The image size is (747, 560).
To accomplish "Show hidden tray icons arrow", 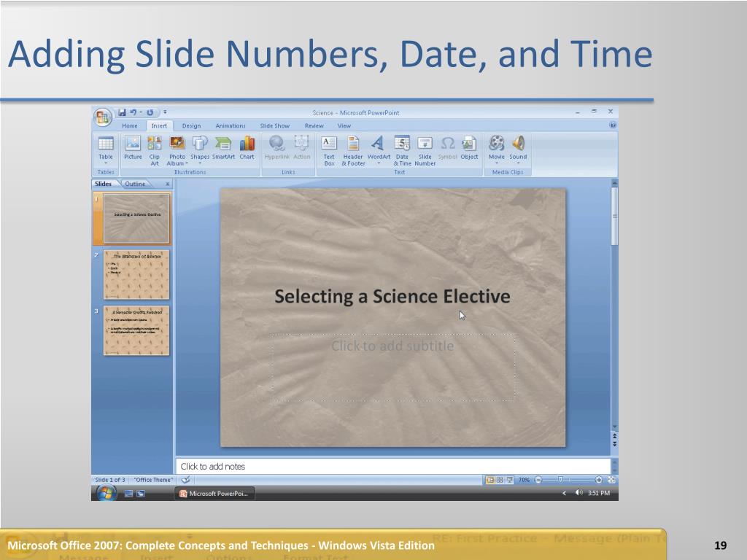I will click(564, 494).
